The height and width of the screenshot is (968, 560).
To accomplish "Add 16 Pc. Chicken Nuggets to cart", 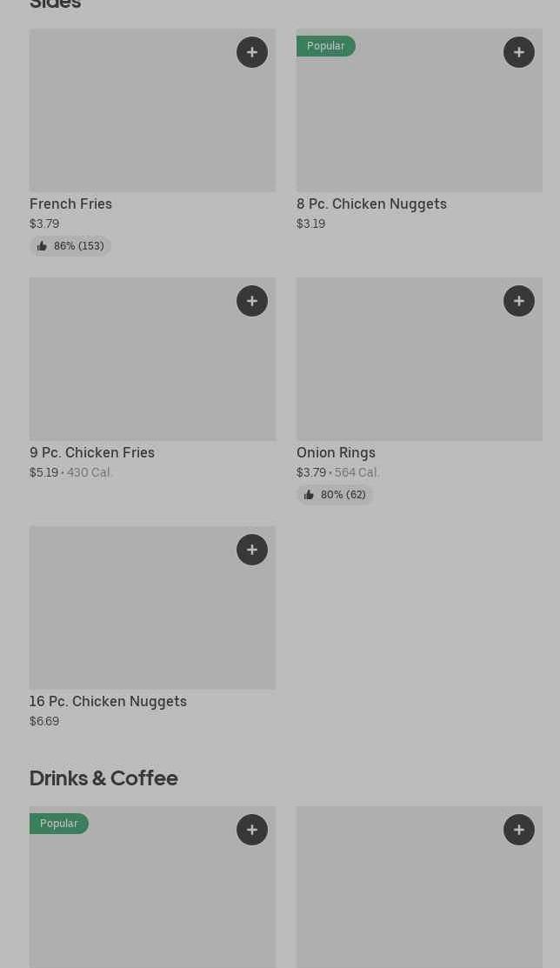I will click(x=252, y=550).
